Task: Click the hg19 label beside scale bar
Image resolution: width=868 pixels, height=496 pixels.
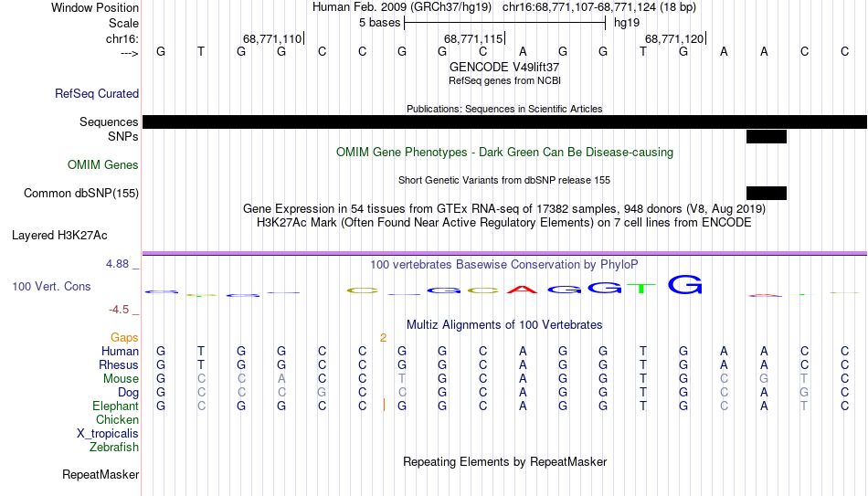Action: 627,23
